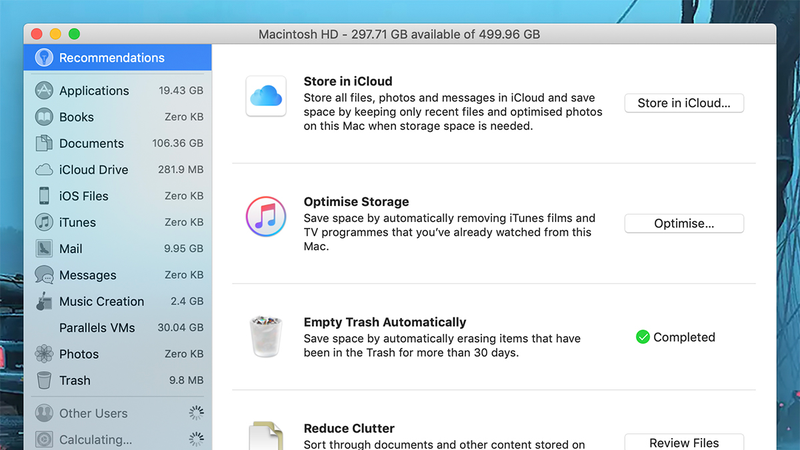This screenshot has width=800, height=450.
Task: Open the Documents category
Action: 117,143
